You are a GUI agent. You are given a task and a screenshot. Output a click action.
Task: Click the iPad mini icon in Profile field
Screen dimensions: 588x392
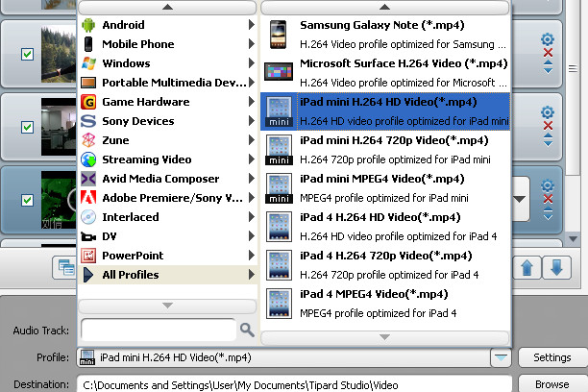coord(87,357)
